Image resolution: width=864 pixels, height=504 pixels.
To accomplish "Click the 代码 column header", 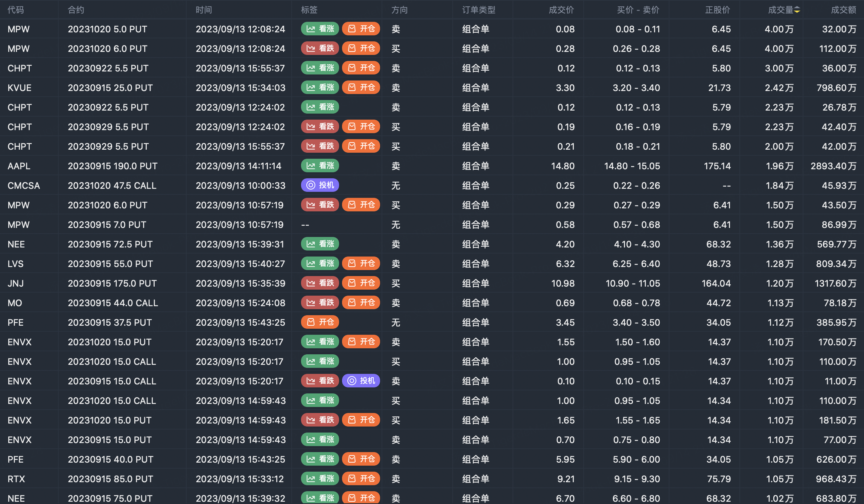I will point(16,10).
